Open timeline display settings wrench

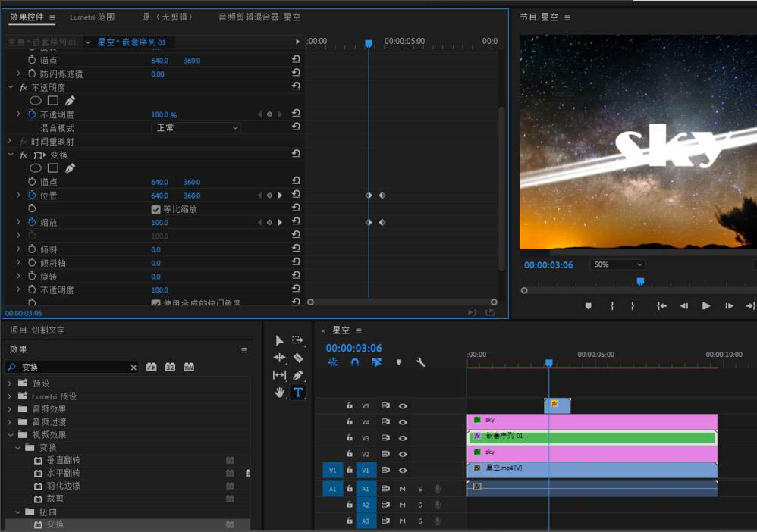coord(421,362)
